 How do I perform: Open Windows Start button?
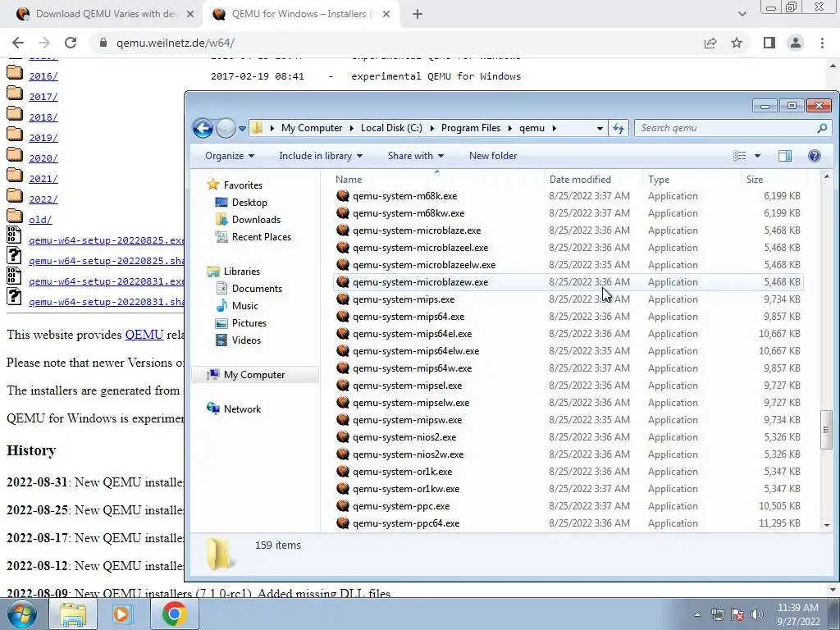21,614
